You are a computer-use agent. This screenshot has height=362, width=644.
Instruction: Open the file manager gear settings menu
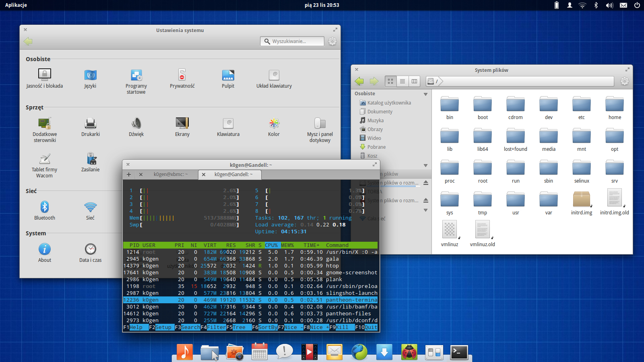point(625,81)
